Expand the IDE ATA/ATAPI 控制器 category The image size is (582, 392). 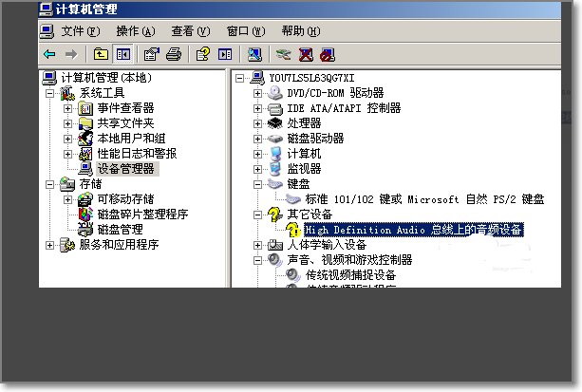[x=257, y=108]
